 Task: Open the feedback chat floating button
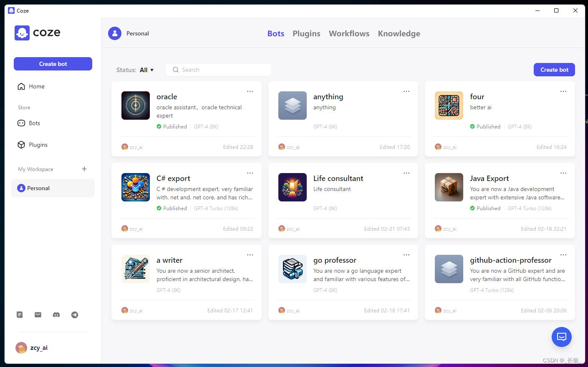(562, 337)
